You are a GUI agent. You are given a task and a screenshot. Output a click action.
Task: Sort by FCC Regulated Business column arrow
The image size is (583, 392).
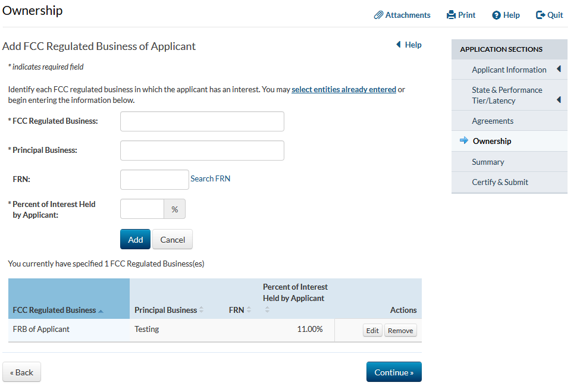[101, 311]
